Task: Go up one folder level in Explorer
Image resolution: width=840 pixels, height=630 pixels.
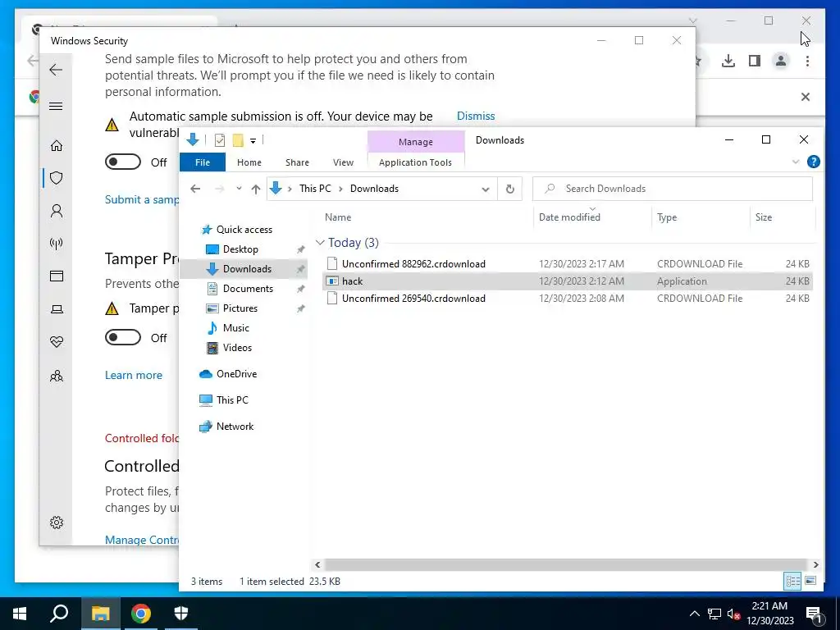Action: [x=256, y=189]
